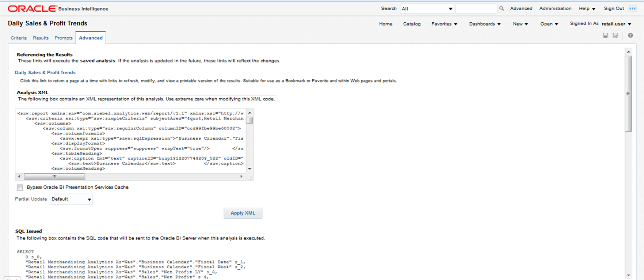Select the Advanced tab

point(91,38)
